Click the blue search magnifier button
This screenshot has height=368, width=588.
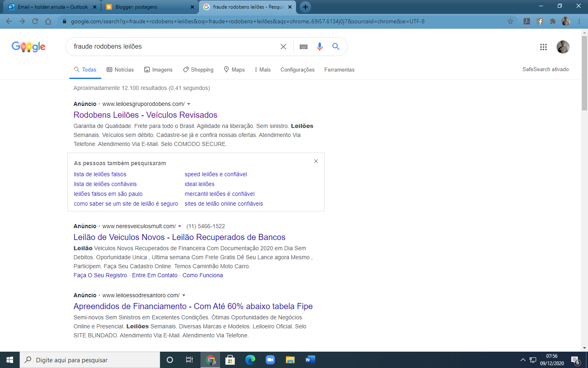[336, 47]
